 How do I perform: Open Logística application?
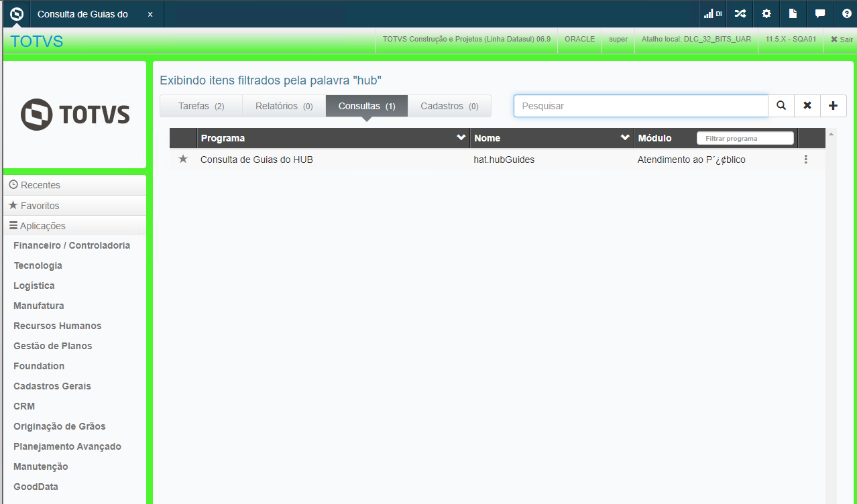(34, 286)
